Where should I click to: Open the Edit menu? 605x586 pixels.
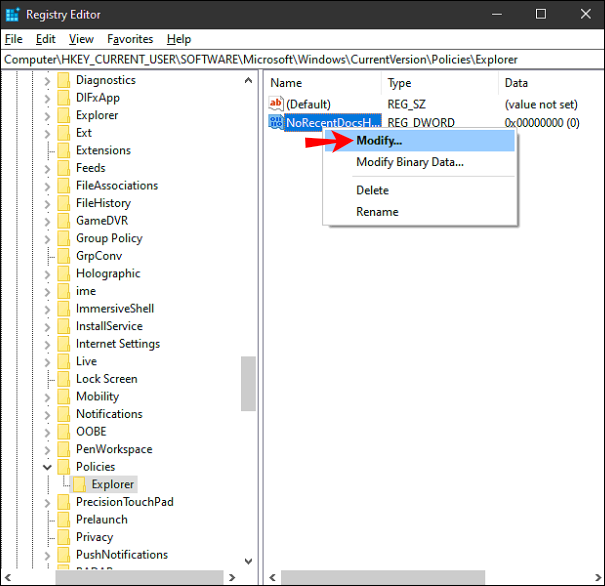coord(46,39)
